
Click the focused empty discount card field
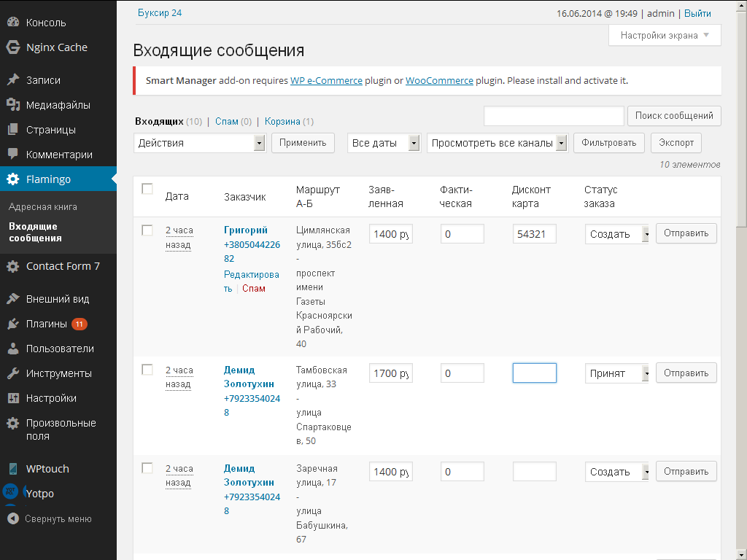click(x=535, y=373)
